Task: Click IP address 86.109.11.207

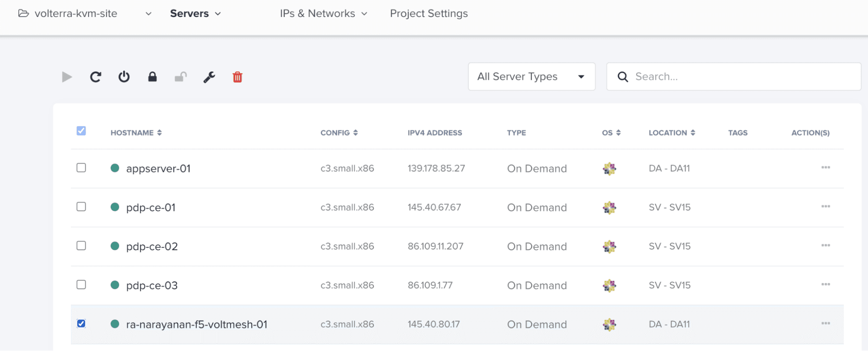Action: point(436,246)
